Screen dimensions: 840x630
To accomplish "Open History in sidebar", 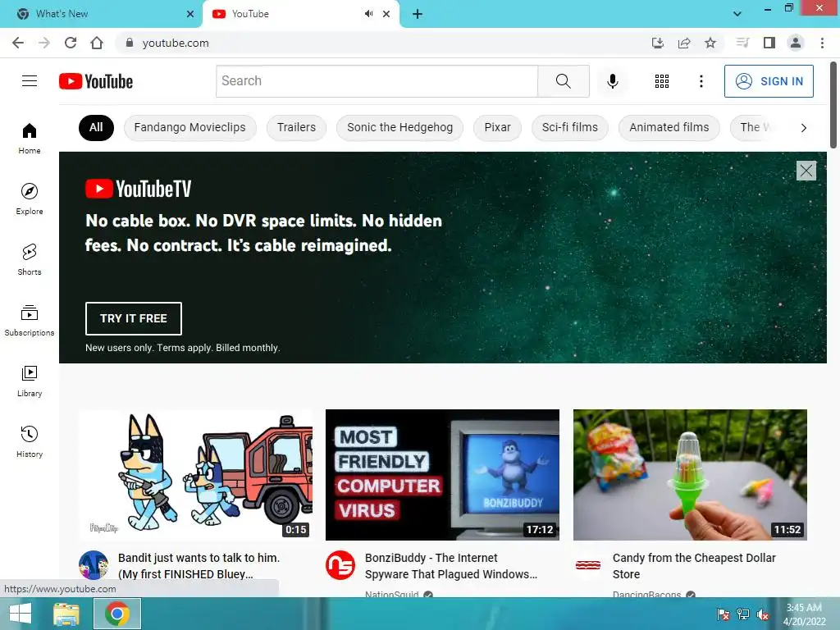I will pyautogui.click(x=30, y=441).
